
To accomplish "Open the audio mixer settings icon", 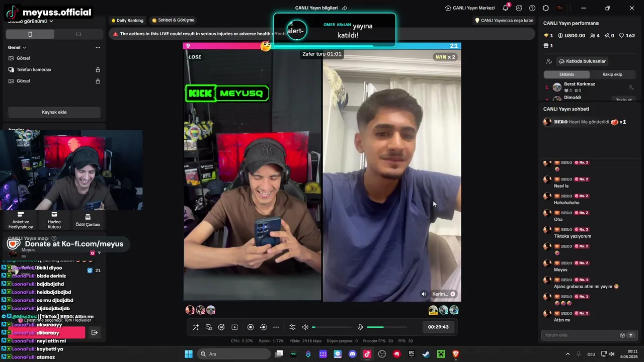I will coord(292,327).
